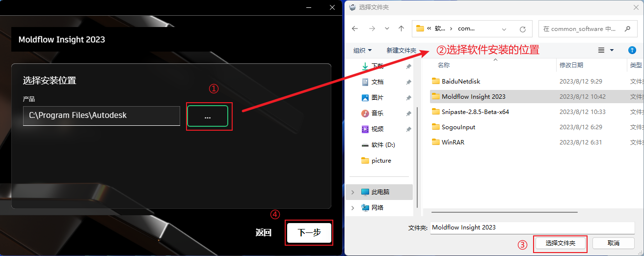The width and height of the screenshot is (644, 256).
Task: Go forward with the right arrow navigation icon
Action: pos(372,29)
